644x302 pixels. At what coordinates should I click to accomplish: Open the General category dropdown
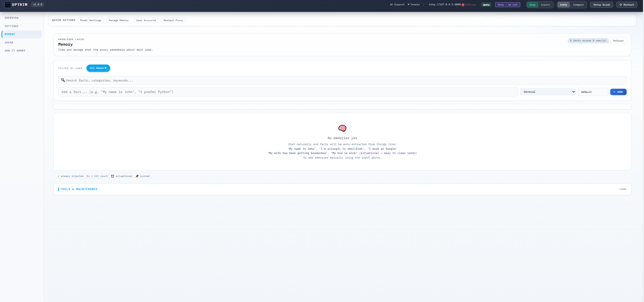pyautogui.click(x=548, y=92)
